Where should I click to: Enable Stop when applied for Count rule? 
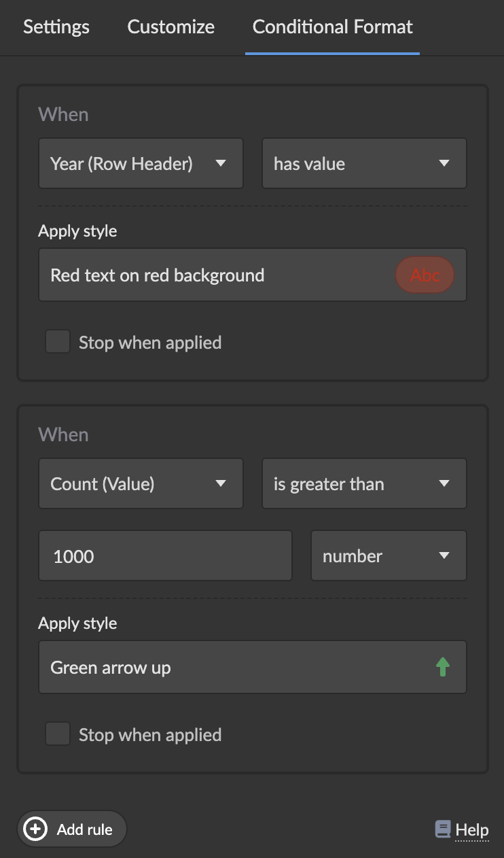58,734
